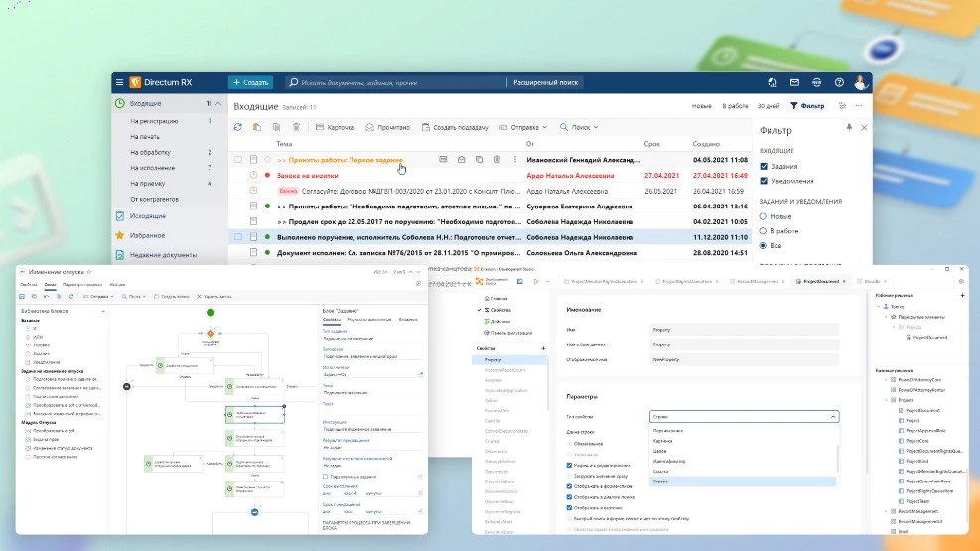Focus the Directum RX search field

point(395,82)
